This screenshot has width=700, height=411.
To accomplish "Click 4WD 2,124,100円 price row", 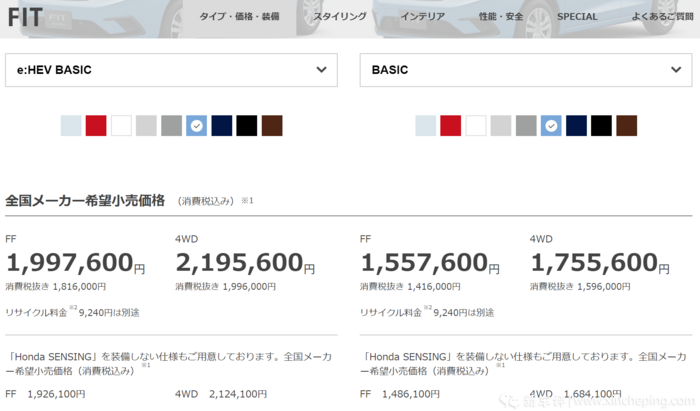I will pyautogui.click(x=221, y=394).
